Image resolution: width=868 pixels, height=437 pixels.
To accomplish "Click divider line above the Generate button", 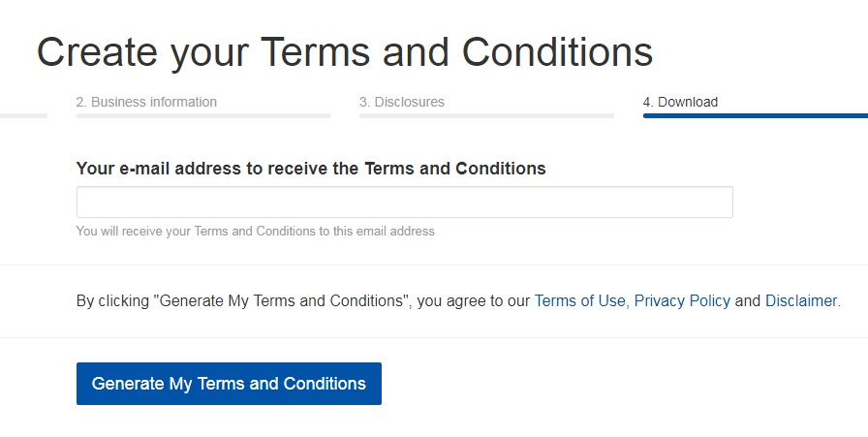I will 434,337.
